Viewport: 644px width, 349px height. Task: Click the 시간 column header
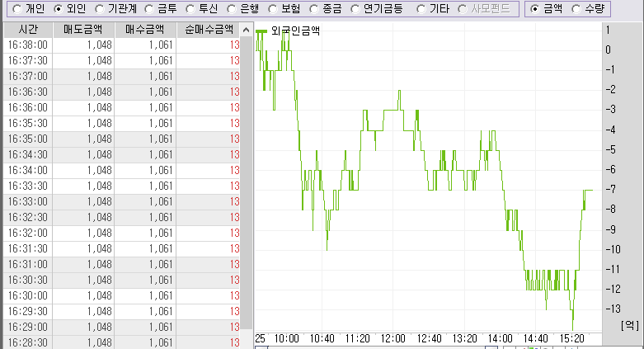click(28, 30)
